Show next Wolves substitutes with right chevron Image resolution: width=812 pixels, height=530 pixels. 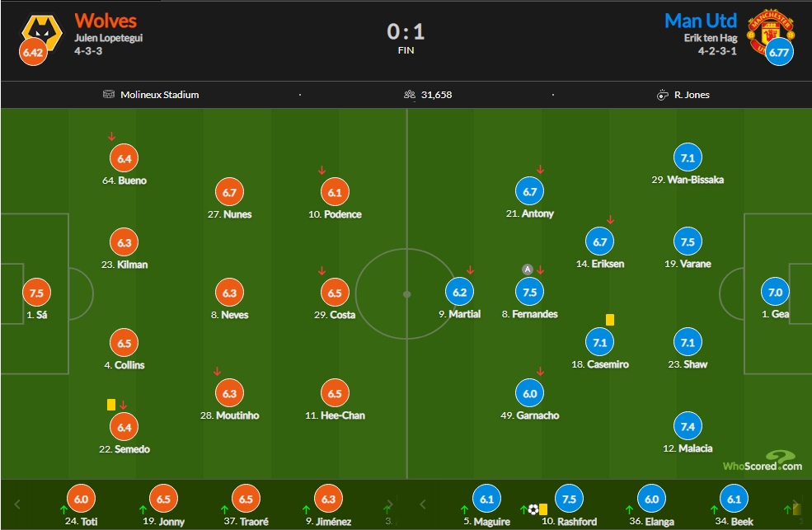[x=390, y=504]
